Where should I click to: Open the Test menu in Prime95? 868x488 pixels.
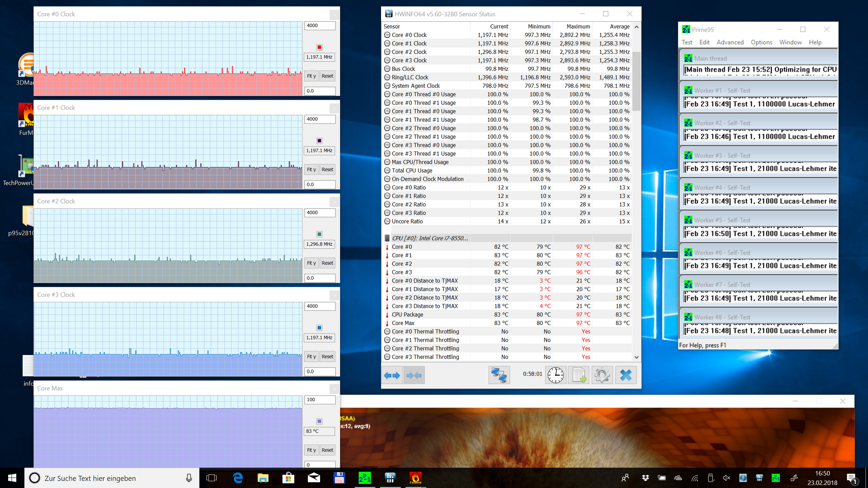[x=687, y=42]
